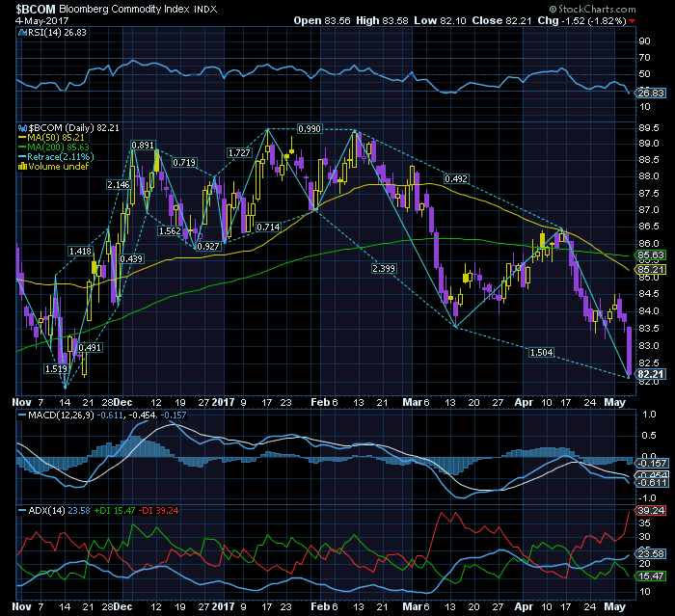Click the 0.719 retracement label
Screen dimensions: 675x616
click(184, 162)
